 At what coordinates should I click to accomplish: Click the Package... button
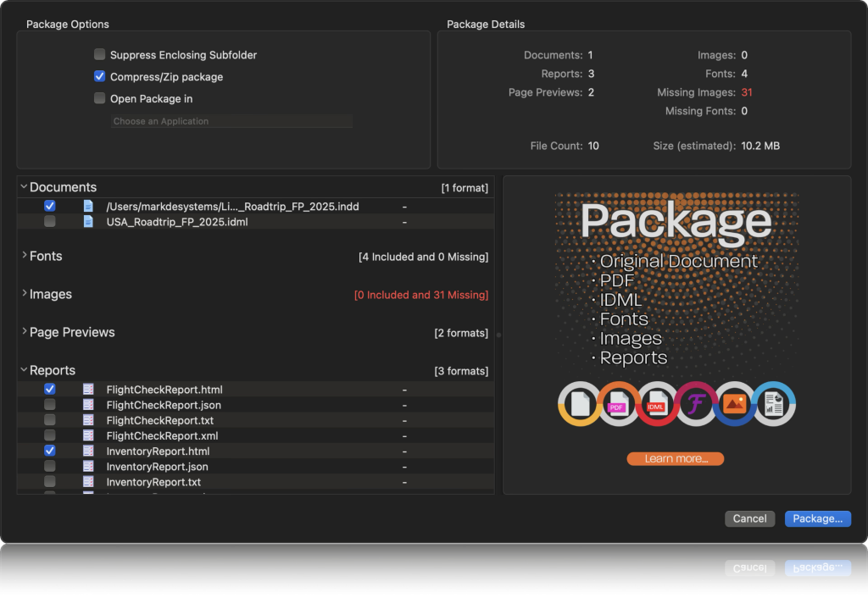coord(818,519)
